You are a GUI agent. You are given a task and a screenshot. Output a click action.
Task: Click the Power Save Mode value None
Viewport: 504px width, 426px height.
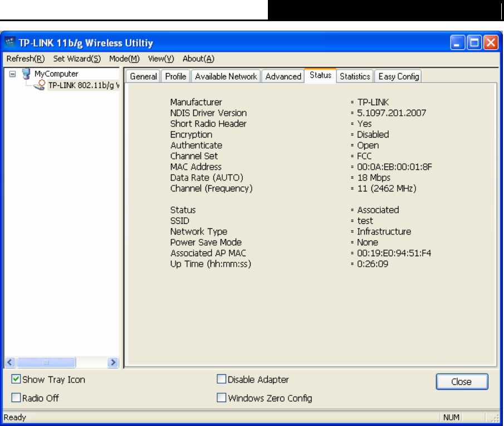pos(368,242)
